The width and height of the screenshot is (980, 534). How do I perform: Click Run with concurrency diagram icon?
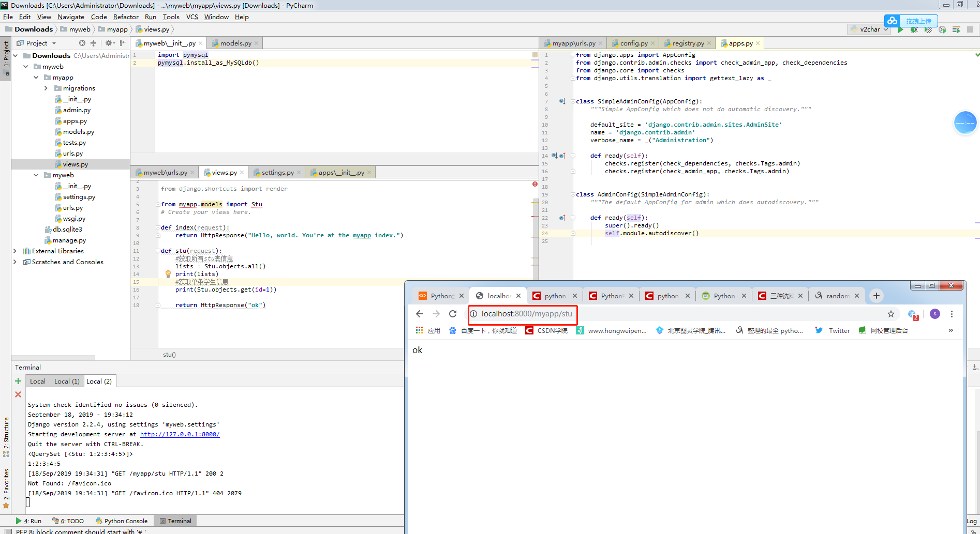[x=956, y=29]
